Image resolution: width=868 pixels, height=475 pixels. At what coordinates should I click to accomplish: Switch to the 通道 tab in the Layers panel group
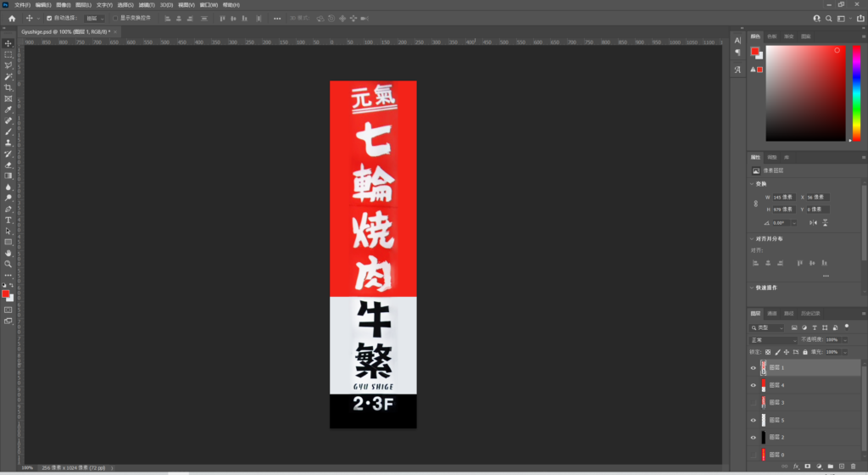[x=772, y=313]
